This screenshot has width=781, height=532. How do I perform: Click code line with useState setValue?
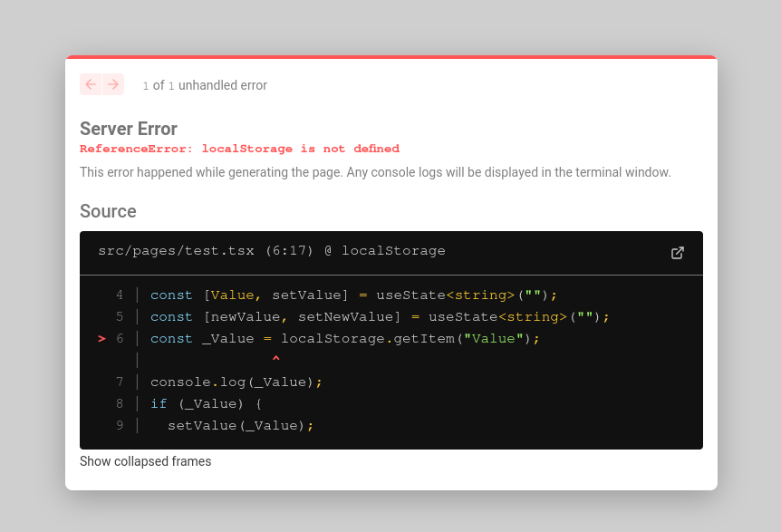click(353, 295)
